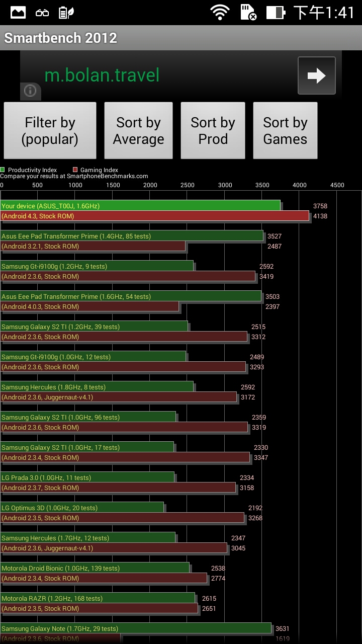Tap the Wi-Fi status icon
This screenshot has height=644, width=362.
[x=220, y=13]
